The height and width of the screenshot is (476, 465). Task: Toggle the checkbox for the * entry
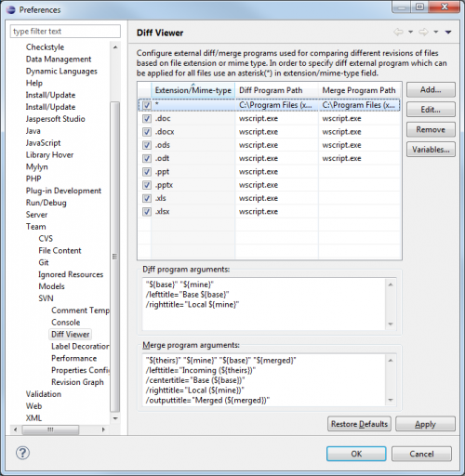(146, 105)
